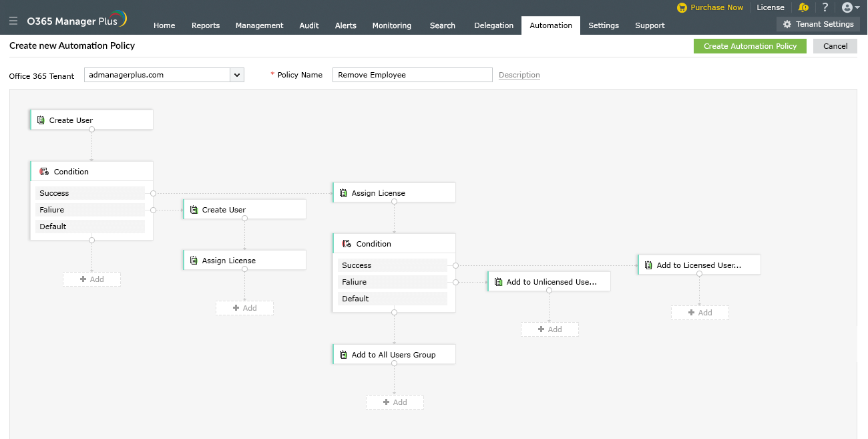This screenshot has width=868, height=439.
Task: Open the notifications bell icon
Action: coord(803,7)
